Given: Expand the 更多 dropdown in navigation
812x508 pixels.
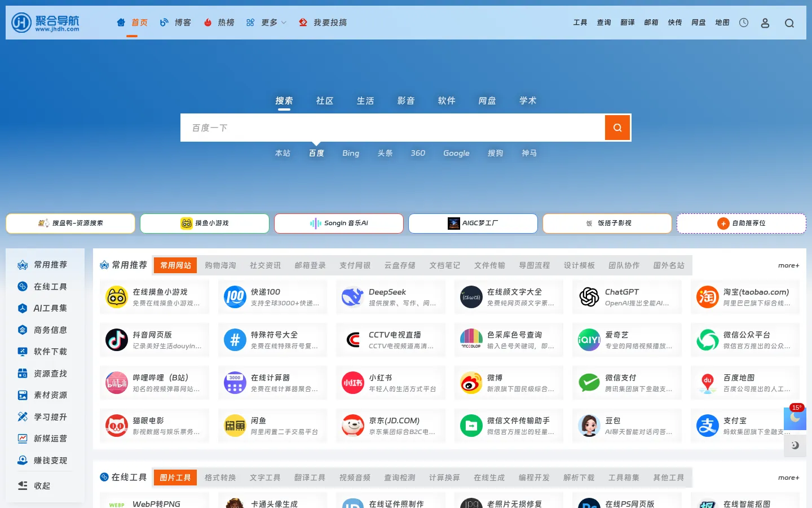Looking at the screenshot, I should [266, 23].
